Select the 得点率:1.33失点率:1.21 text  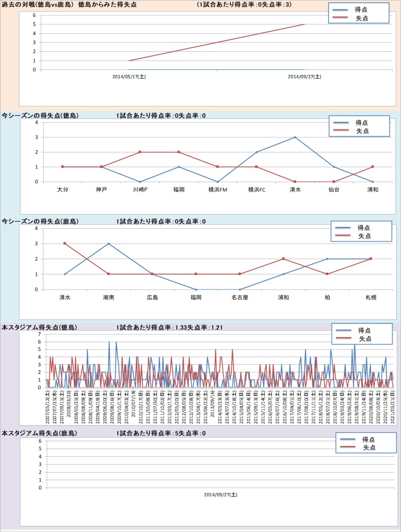[169, 327]
